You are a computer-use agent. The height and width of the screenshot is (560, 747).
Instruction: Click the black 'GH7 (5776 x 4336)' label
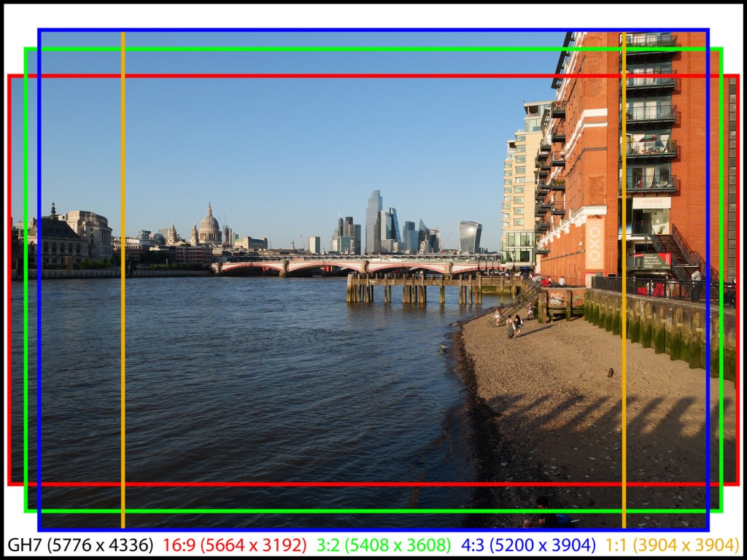click(x=80, y=545)
